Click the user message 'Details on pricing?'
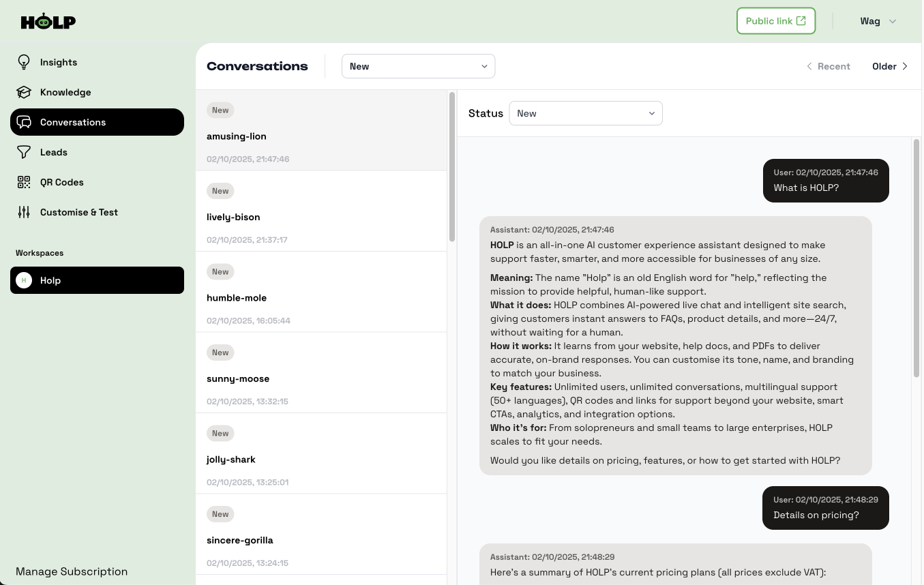The width and height of the screenshot is (924, 585). 826,508
